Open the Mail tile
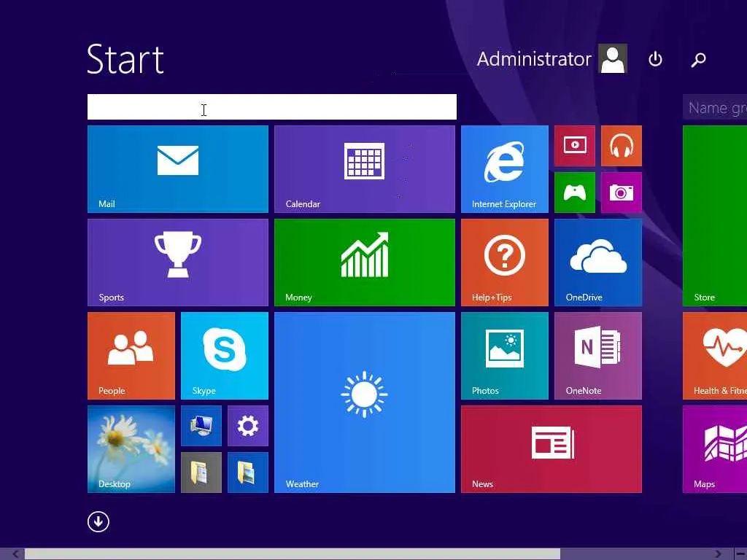This screenshot has width=747, height=560. coord(178,169)
